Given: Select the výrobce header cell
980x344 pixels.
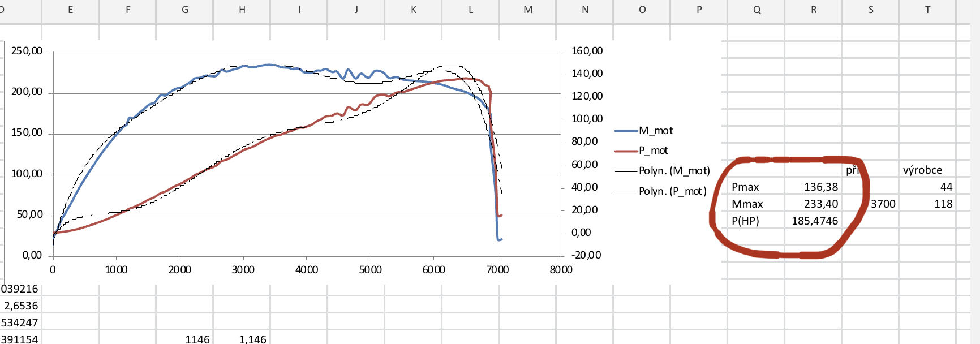Looking at the screenshot, I should click(x=922, y=170).
